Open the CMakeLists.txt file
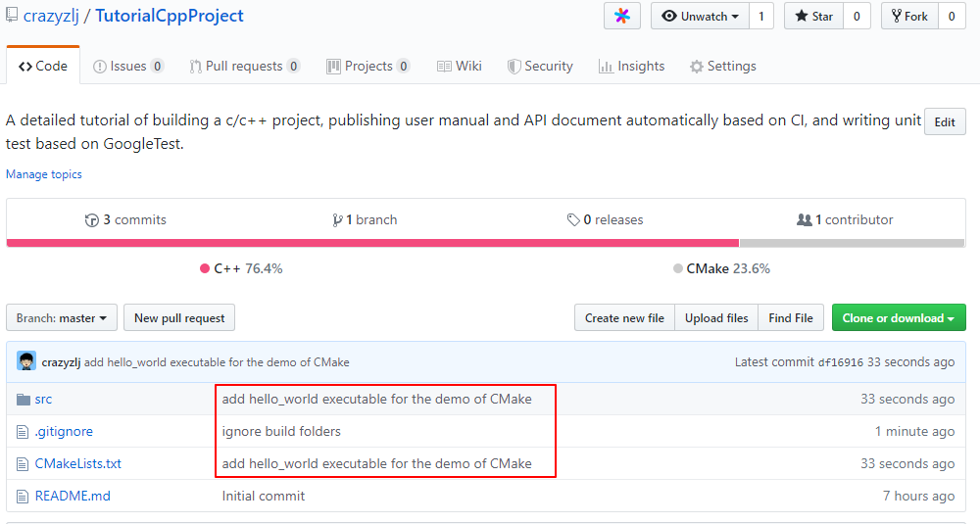980x524 pixels. click(x=78, y=464)
